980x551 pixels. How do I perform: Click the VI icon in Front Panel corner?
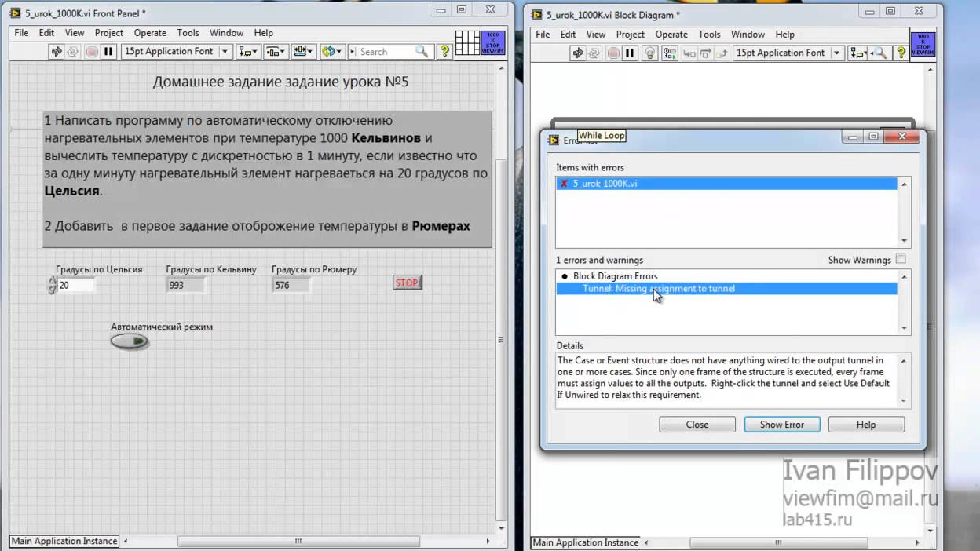pos(493,43)
